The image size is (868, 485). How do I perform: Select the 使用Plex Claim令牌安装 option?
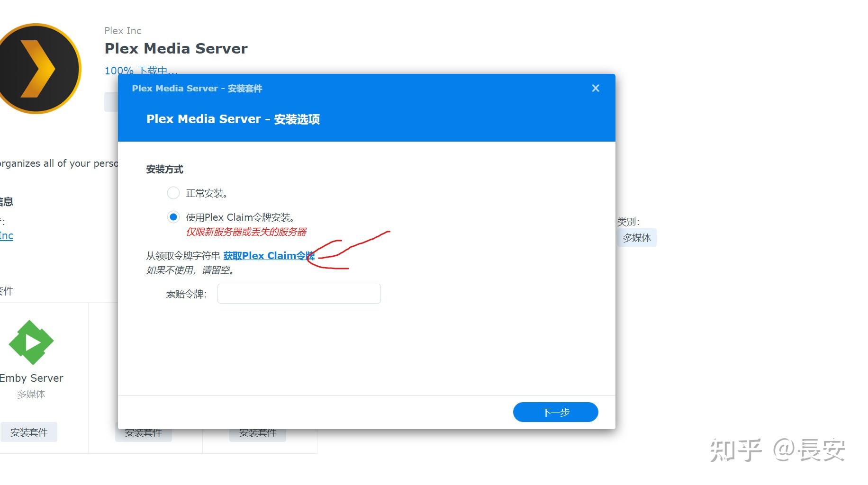pyautogui.click(x=173, y=216)
